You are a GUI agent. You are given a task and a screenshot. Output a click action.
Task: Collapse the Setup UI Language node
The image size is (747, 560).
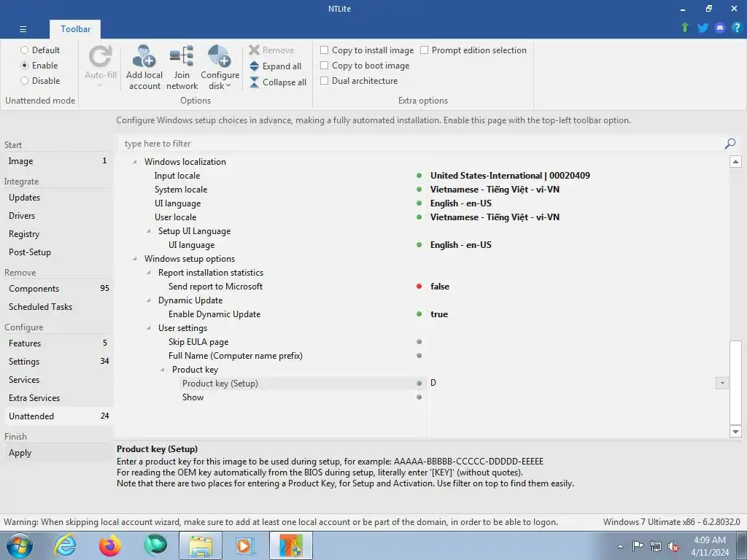tap(149, 231)
